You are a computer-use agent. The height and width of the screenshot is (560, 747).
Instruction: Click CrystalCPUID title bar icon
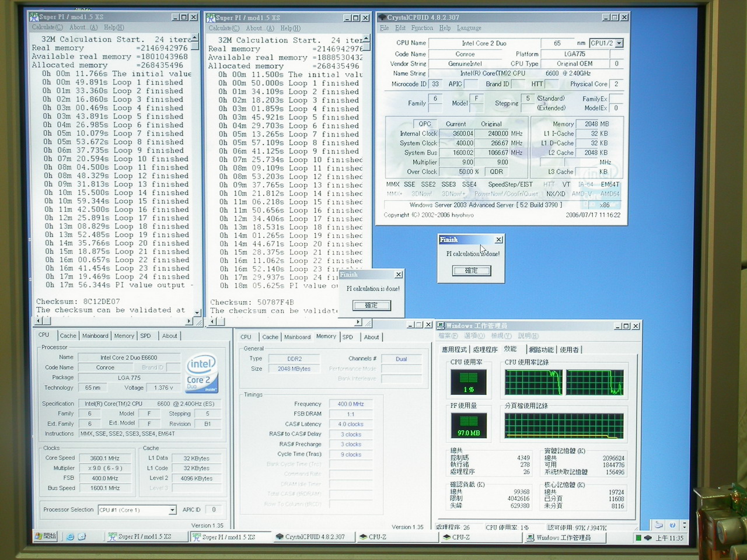(382, 17)
